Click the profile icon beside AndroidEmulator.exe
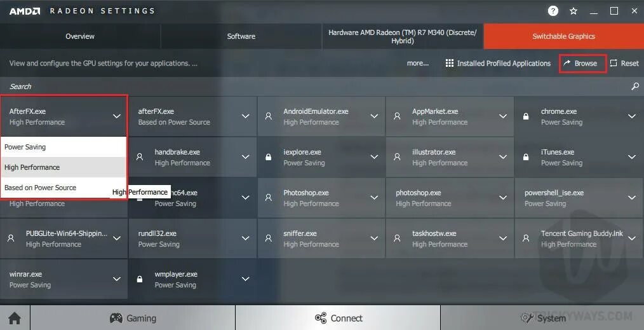Viewport: 644px width, 330px height. pos(268,116)
